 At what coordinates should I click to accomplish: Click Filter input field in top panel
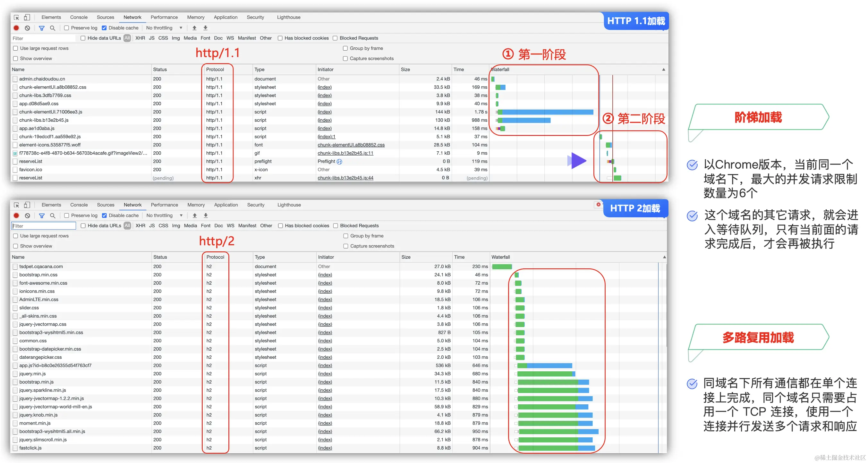(44, 38)
